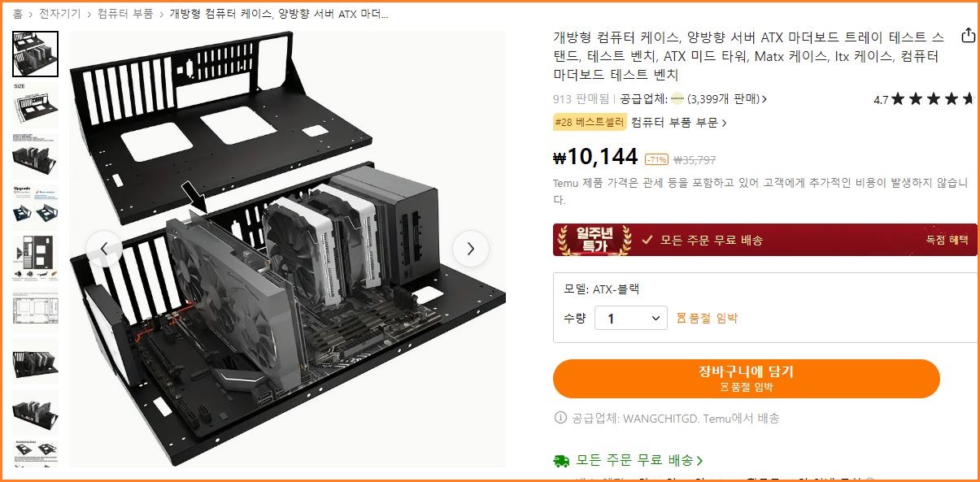
Task: Click the green free shipping truck icon
Action: [561, 461]
